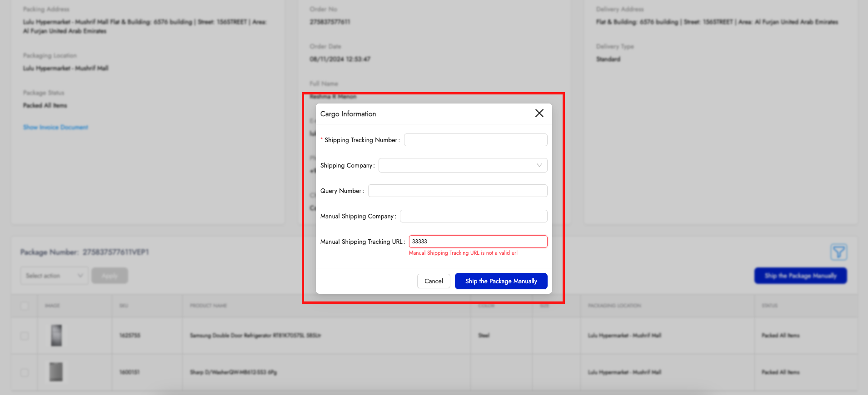868x395 pixels.
Task: Toggle the select-all checkbox in table header
Action: click(x=25, y=306)
